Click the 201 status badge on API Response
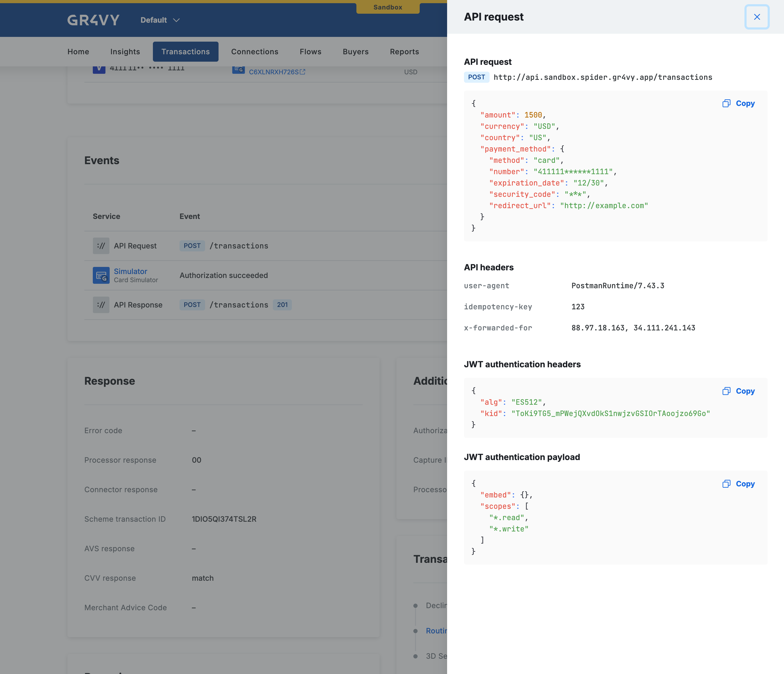The height and width of the screenshot is (674, 784). [x=282, y=305]
